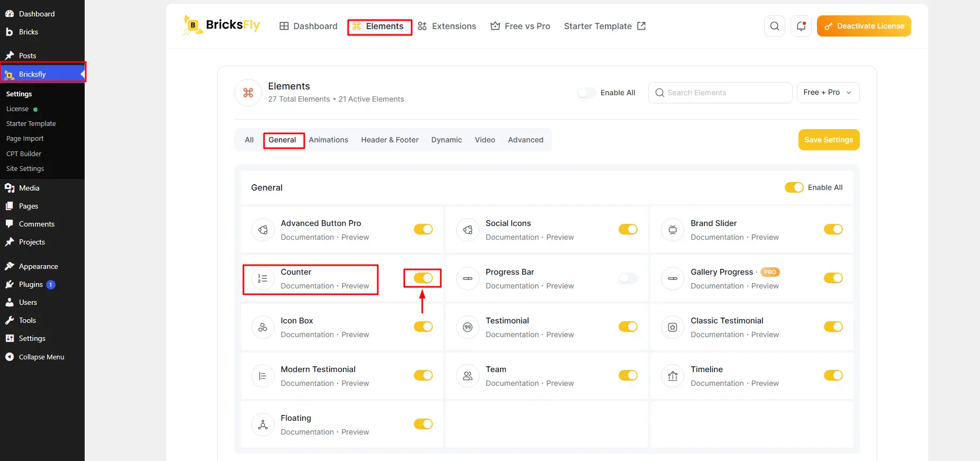Click the Brand Slider element icon
The image size is (980, 461).
[673, 230]
